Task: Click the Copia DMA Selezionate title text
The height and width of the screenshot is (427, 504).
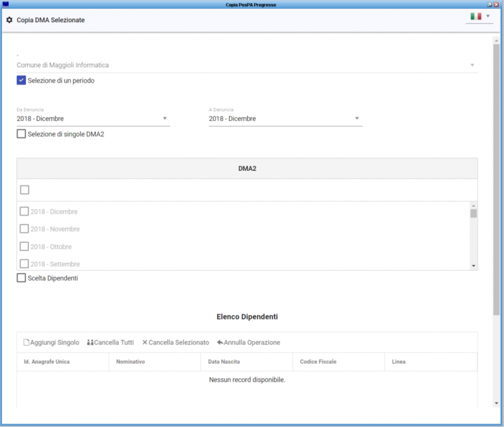Action: coord(51,20)
